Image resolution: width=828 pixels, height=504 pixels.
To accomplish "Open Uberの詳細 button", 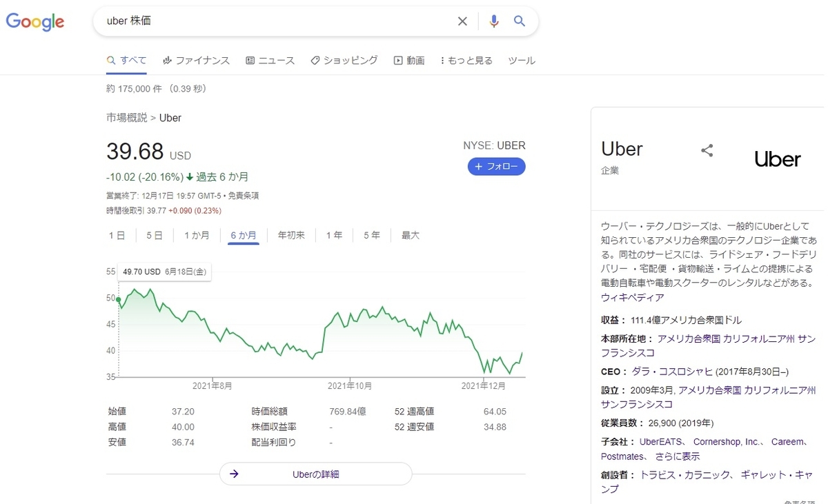I will (x=316, y=474).
